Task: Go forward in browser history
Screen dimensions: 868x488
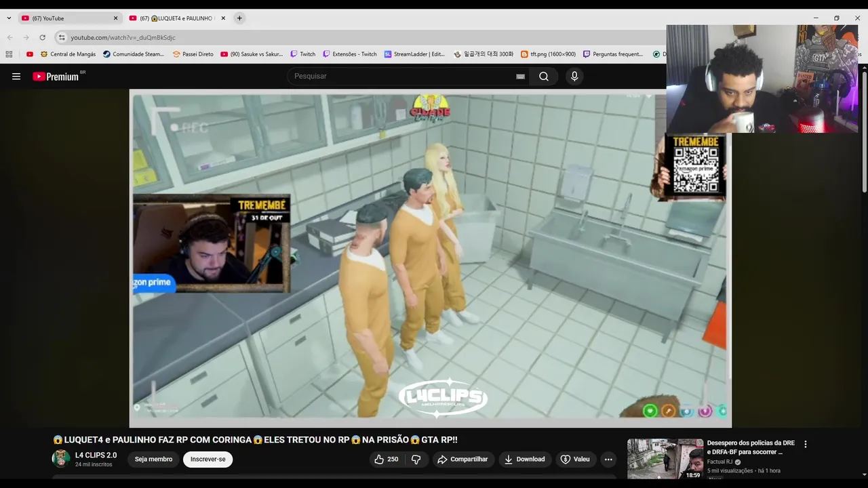Action: click(x=26, y=37)
